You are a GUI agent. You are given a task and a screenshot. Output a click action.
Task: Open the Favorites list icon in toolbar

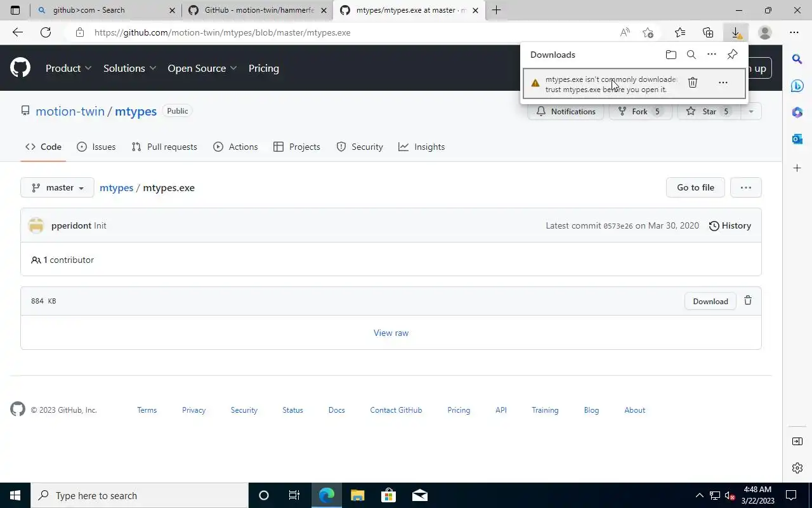[680, 32]
